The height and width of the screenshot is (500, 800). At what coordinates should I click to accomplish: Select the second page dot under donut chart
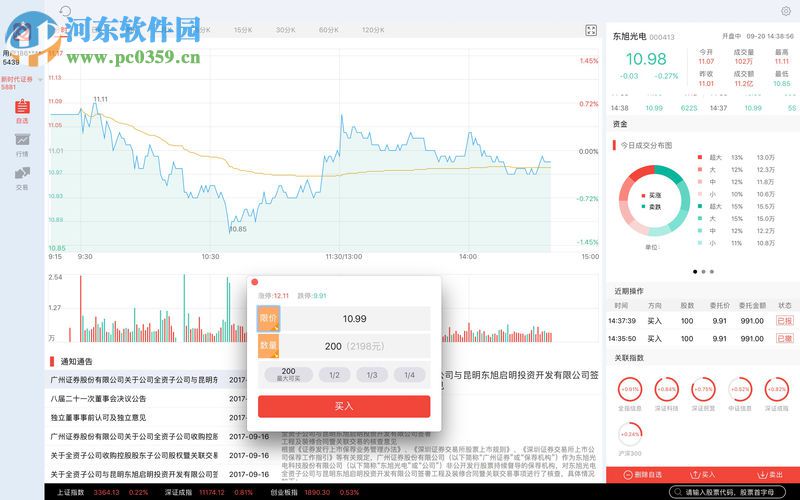704,271
